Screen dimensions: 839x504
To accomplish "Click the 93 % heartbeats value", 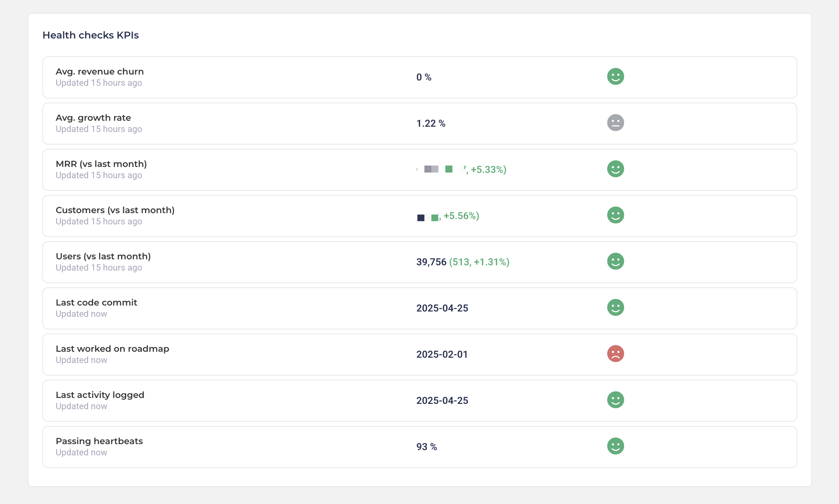I will coord(427,447).
